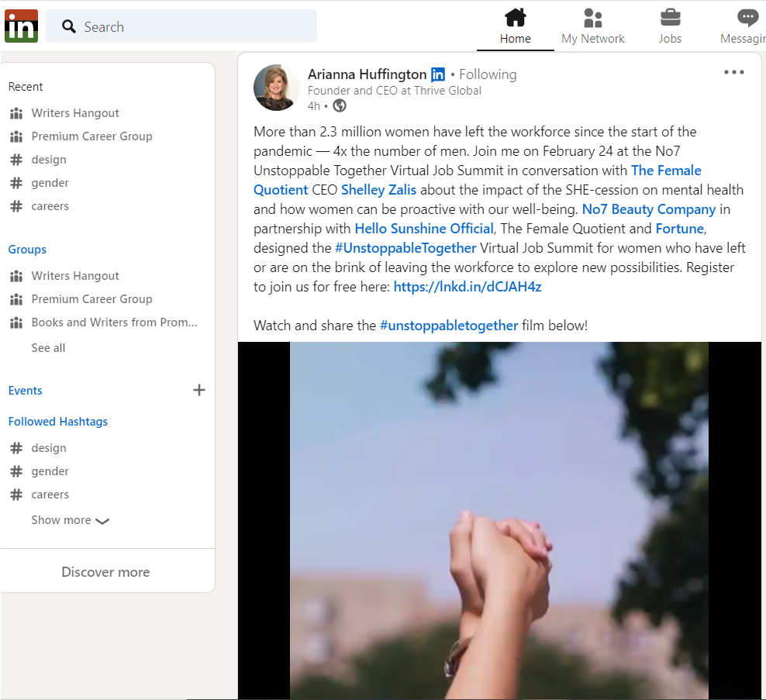Open the Hello Sunshine Official link
766x700 pixels.
tap(424, 229)
